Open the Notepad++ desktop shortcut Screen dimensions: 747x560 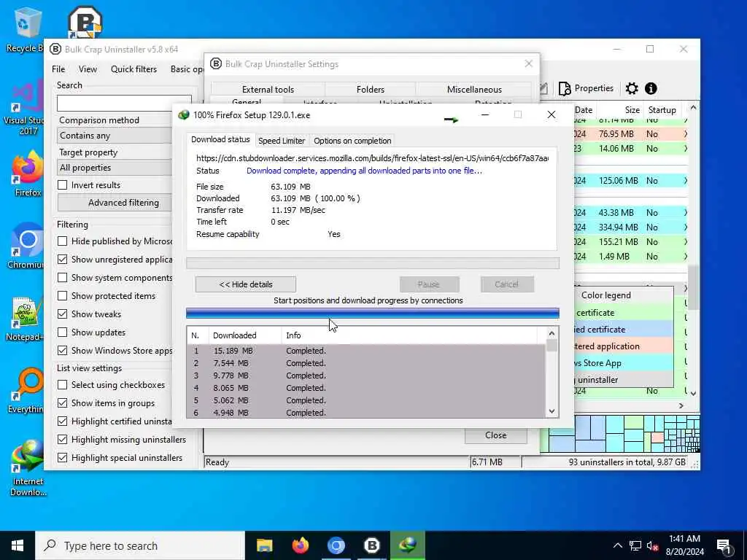26,319
